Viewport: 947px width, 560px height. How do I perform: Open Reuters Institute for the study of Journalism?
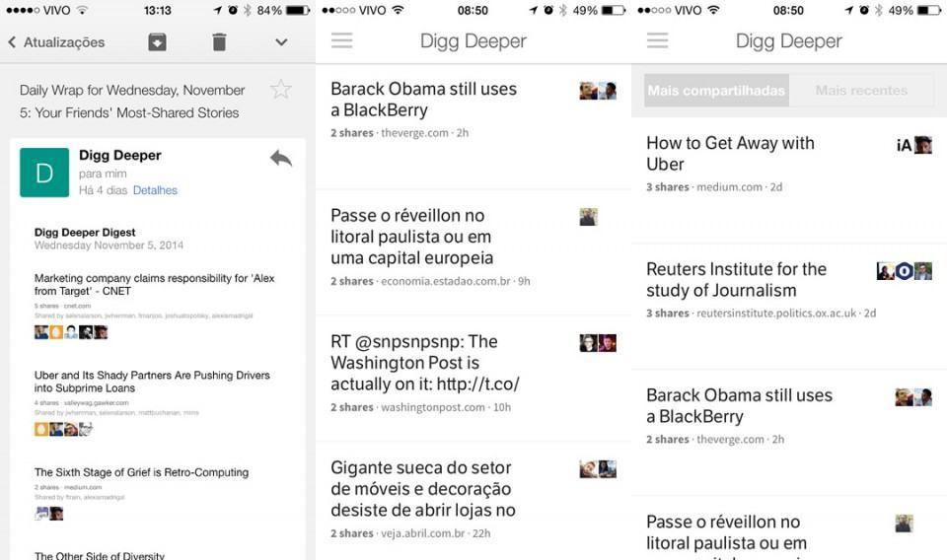736,279
